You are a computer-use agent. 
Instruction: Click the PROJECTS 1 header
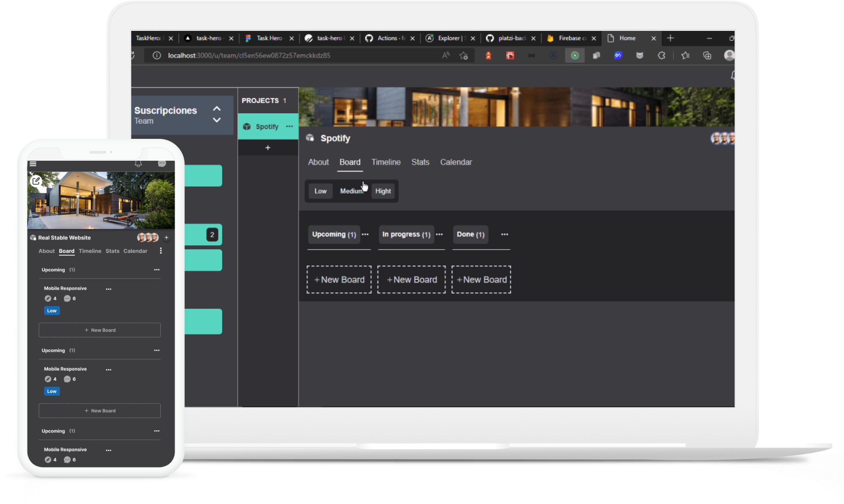pos(264,100)
